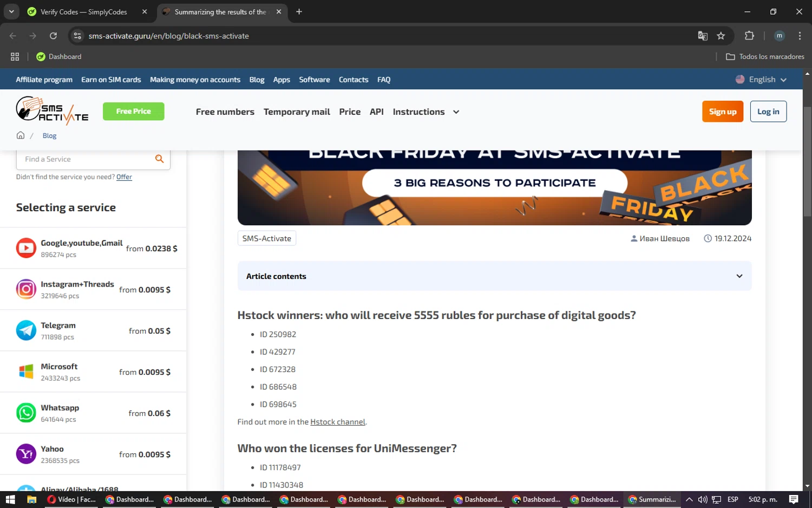Open File Explorer from the taskbar

pyautogui.click(x=31, y=499)
